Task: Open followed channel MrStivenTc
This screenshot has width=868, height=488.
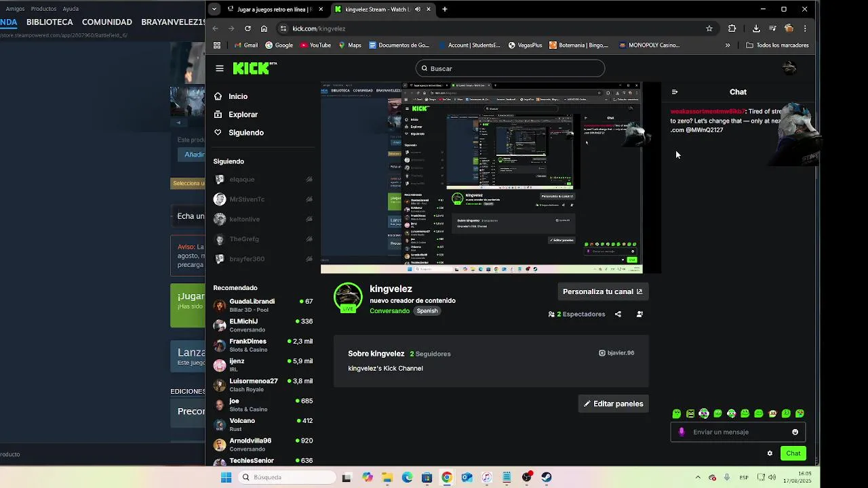Action: coord(263,199)
